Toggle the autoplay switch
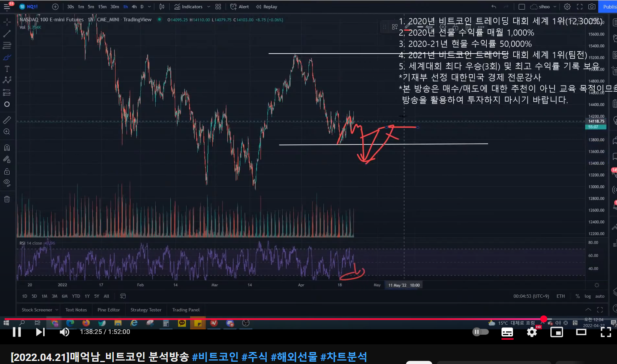The width and height of the screenshot is (617, 364). (480, 332)
